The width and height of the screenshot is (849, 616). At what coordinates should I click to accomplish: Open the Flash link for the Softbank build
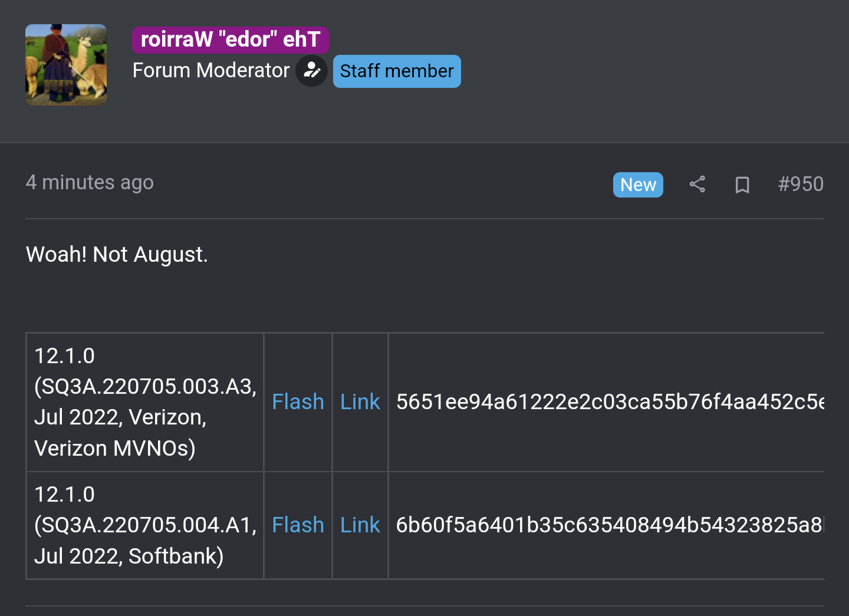[298, 525]
